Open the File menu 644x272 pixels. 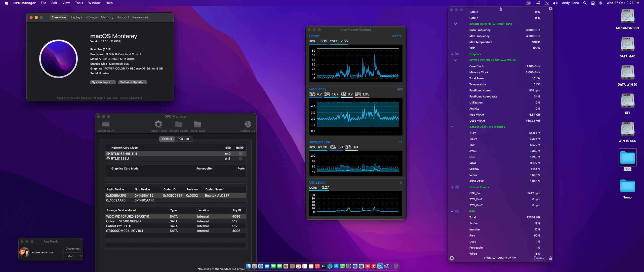[x=44, y=3]
